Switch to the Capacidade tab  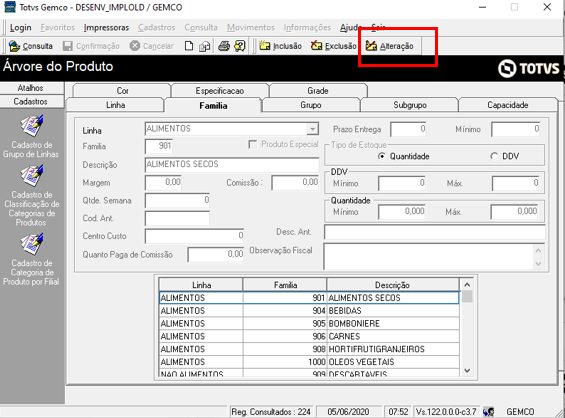click(x=508, y=105)
